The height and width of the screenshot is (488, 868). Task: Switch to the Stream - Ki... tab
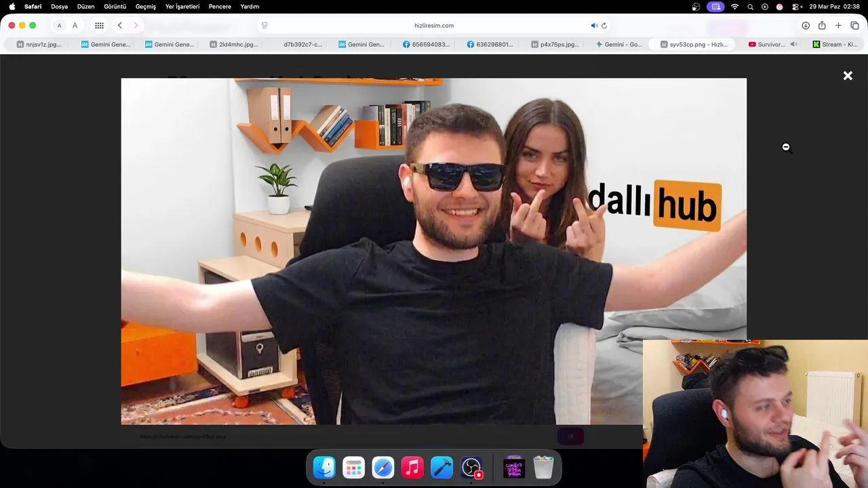835,45
